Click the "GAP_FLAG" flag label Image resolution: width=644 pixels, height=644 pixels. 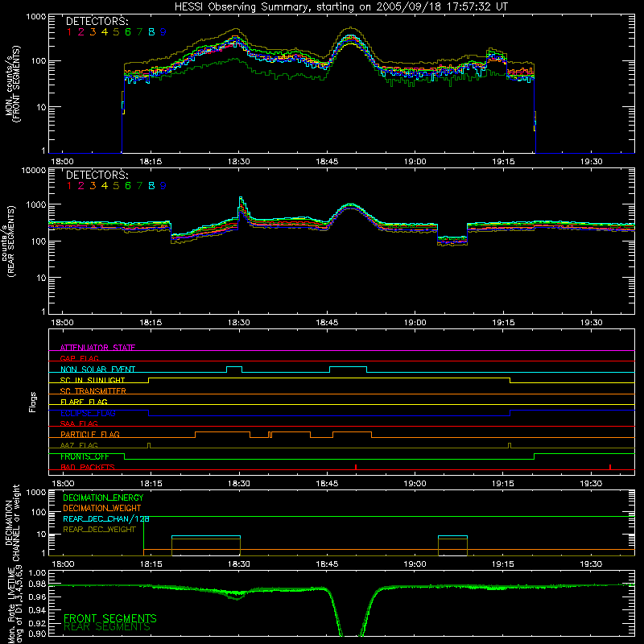(79, 358)
